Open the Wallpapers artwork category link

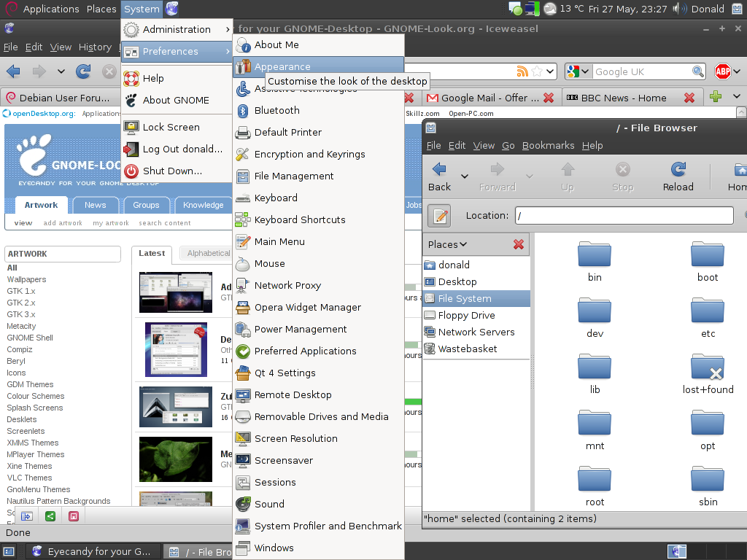[x=27, y=279]
